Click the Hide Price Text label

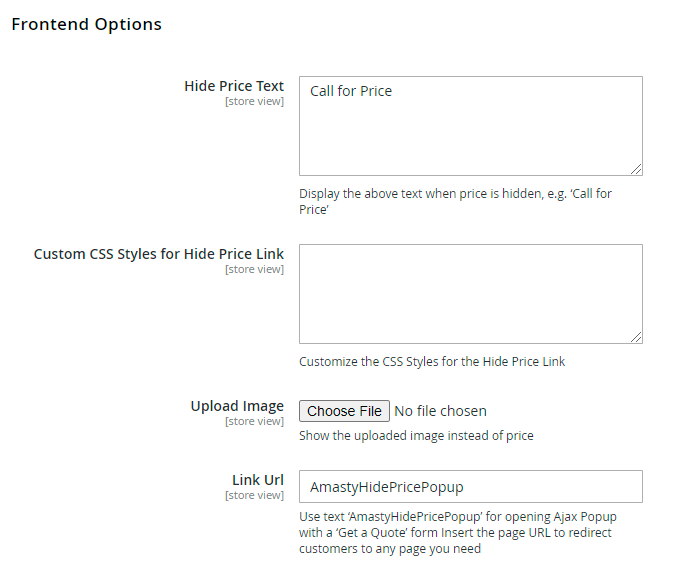tap(234, 86)
